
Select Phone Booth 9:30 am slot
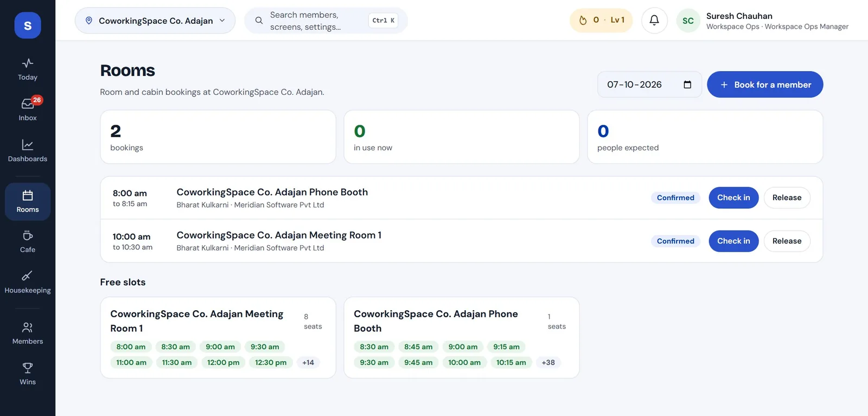pos(374,363)
